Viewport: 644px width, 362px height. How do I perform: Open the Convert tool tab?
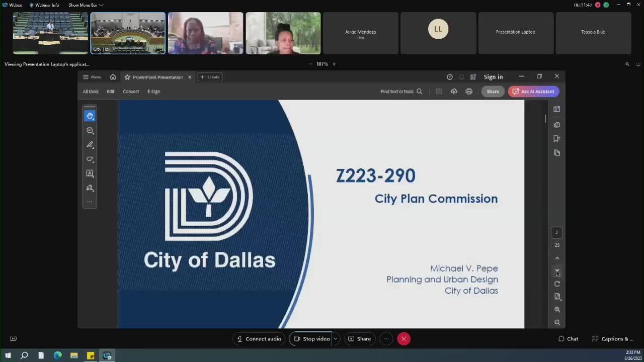coord(131,92)
